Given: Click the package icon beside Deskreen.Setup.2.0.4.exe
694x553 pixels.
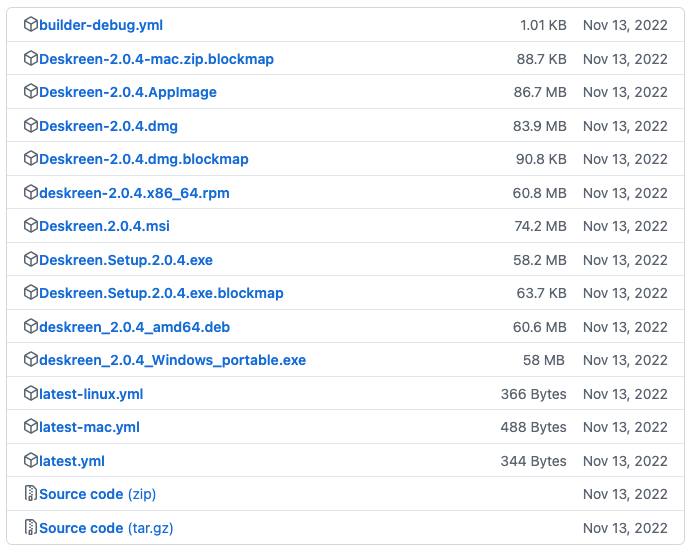Looking at the screenshot, I should click(x=31, y=259).
